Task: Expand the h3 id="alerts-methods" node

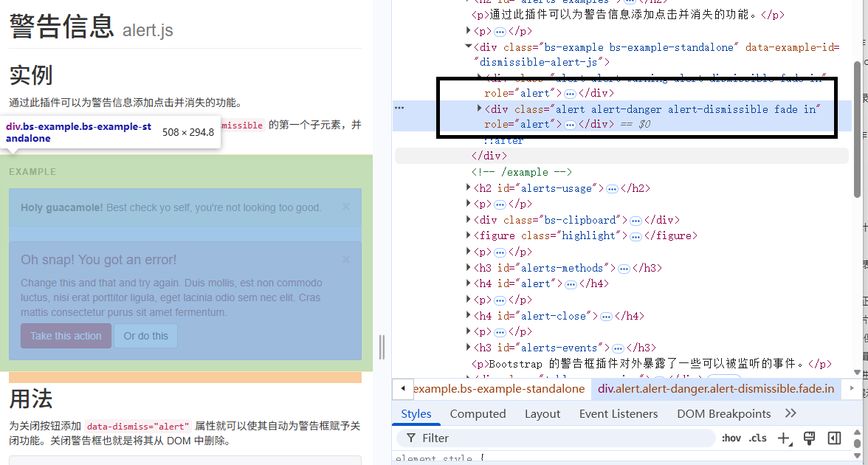Action: pyautogui.click(x=468, y=268)
